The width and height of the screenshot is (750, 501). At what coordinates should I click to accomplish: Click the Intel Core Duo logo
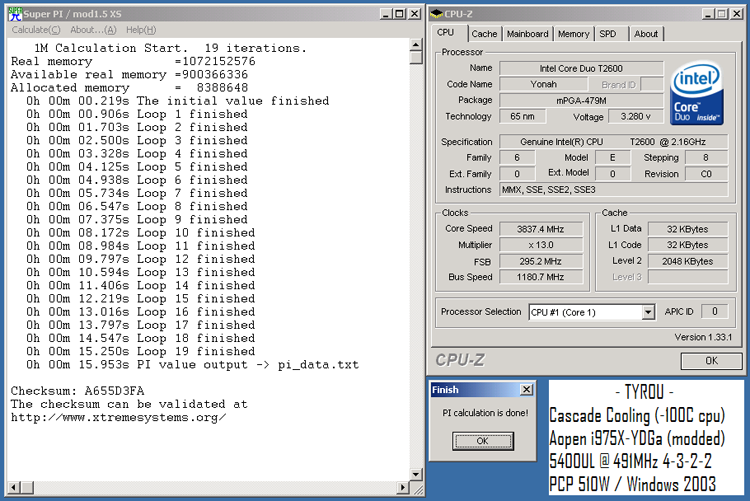click(696, 92)
